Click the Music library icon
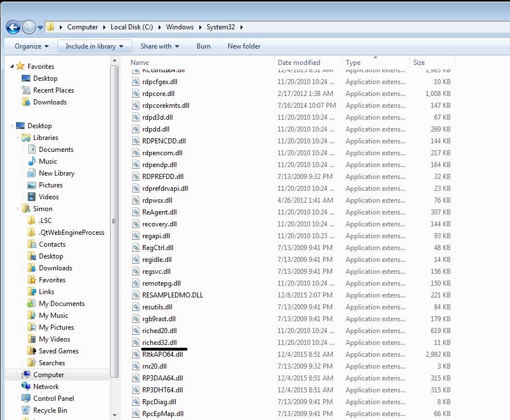Viewport: 510px width, 420px height. tap(32, 161)
